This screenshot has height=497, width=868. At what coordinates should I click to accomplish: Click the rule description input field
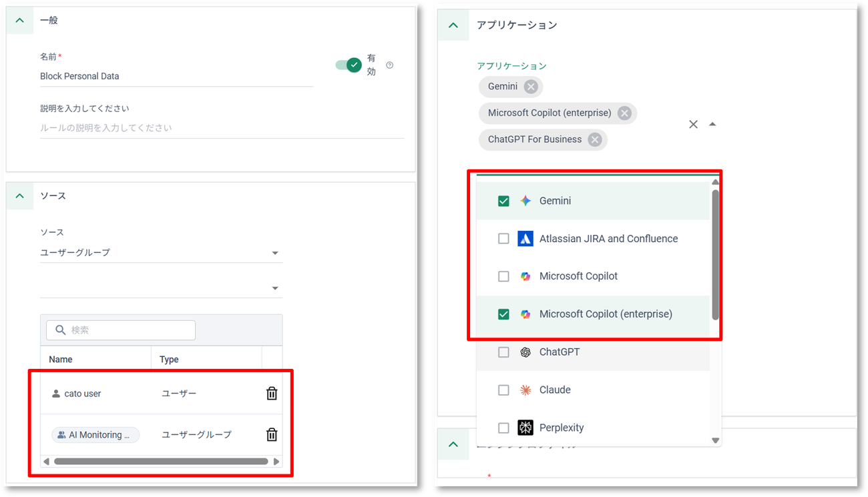point(222,128)
